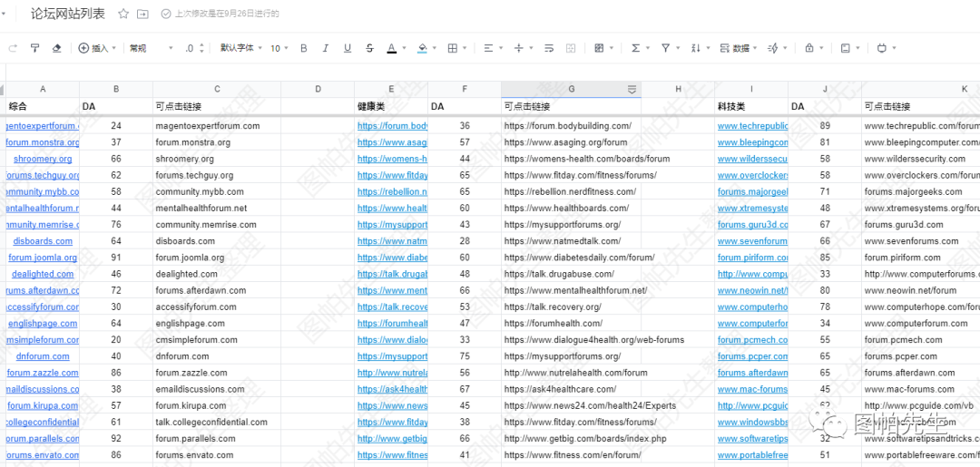Click the merge cells icon

pos(570,48)
